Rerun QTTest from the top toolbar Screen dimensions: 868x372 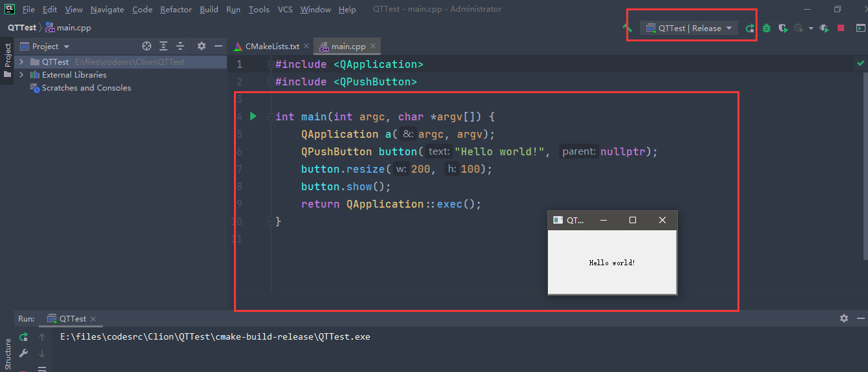pos(750,28)
